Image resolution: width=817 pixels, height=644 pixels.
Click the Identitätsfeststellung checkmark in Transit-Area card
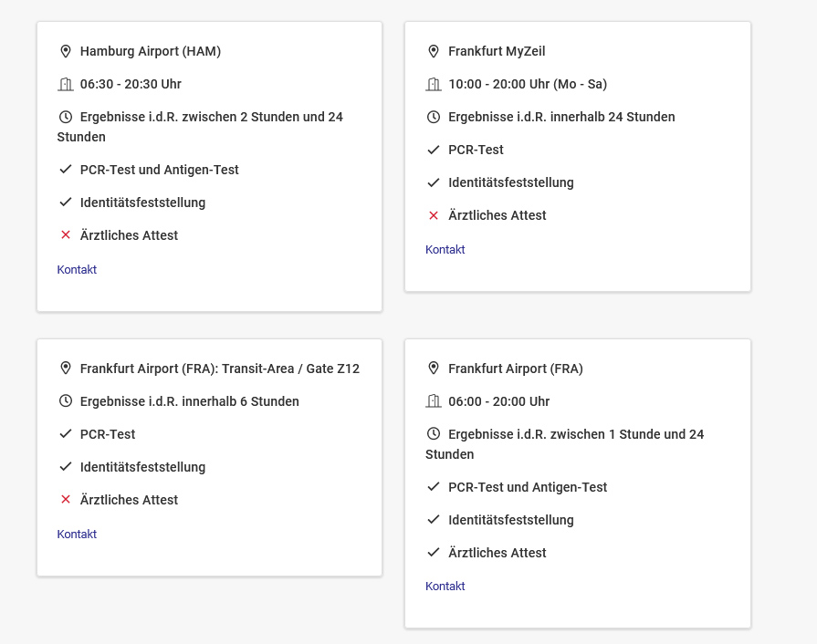tap(66, 467)
